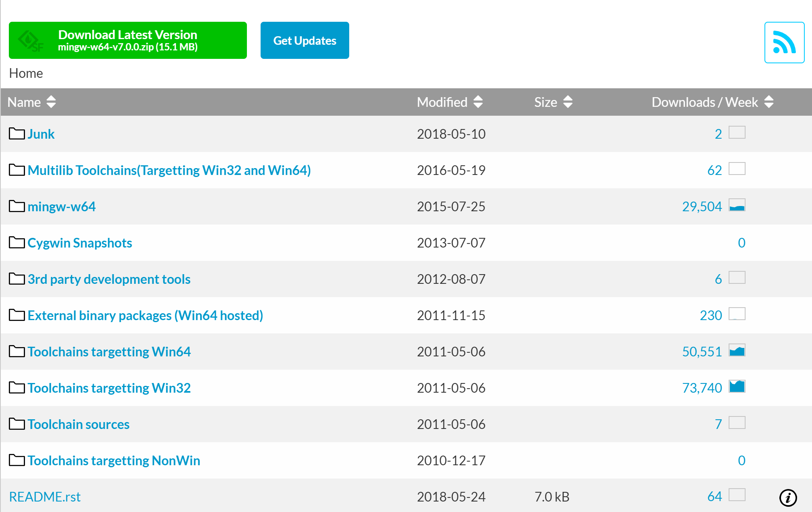Screen dimensions: 812x512
Task: Click the Toolchains targetting Win32 folder icon
Action: (x=17, y=387)
